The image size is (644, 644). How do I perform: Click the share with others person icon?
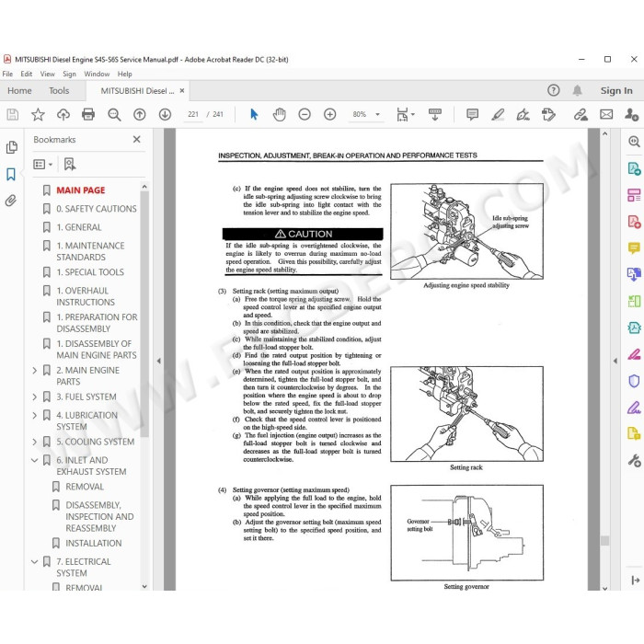coord(631,114)
